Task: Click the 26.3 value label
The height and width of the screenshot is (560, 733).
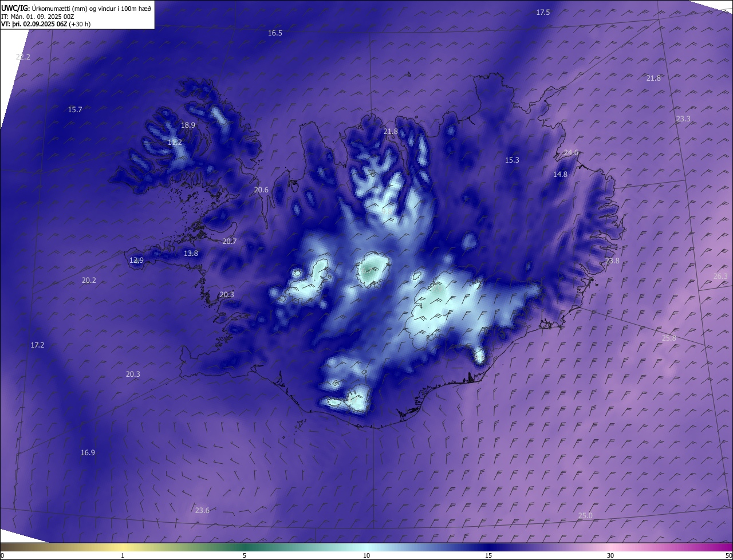Action: (x=720, y=277)
